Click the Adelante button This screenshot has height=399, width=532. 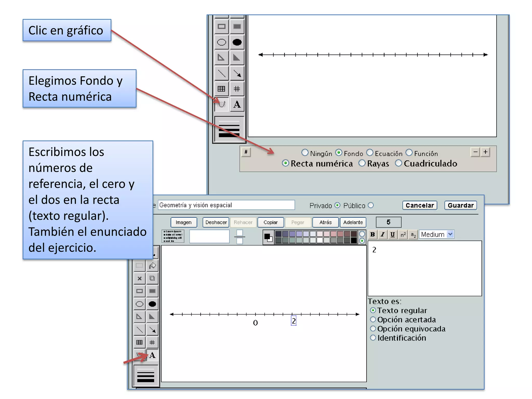point(353,222)
